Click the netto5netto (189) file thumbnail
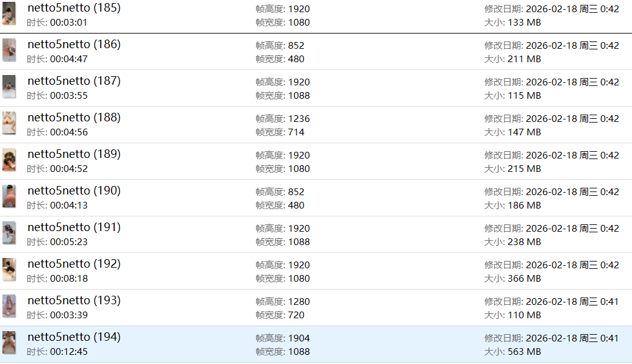The image size is (632, 364). click(x=9, y=160)
